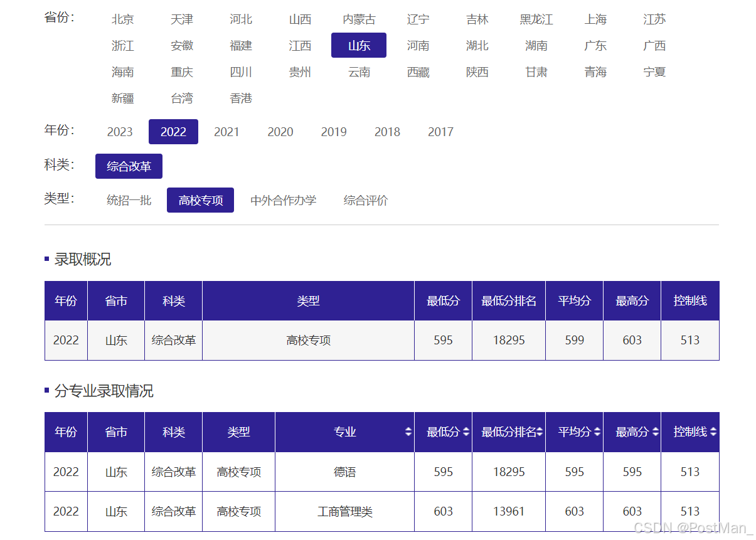
Task: Choose 河北 province
Action: [x=241, y=19]
